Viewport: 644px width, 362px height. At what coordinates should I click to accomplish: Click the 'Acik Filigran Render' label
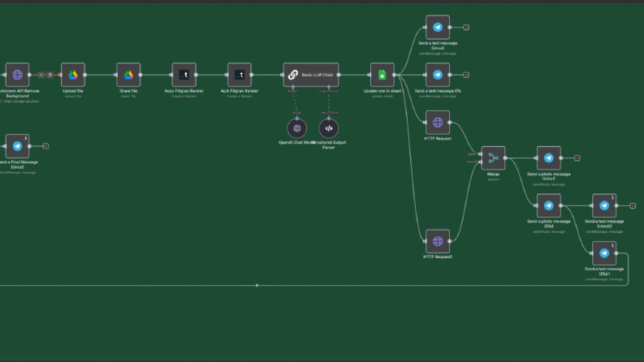(240, 91)
